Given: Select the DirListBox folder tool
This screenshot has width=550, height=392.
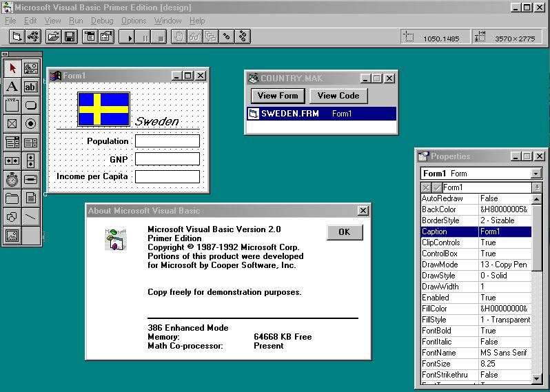Looking at the screenshot, I should tap(12, 198).
